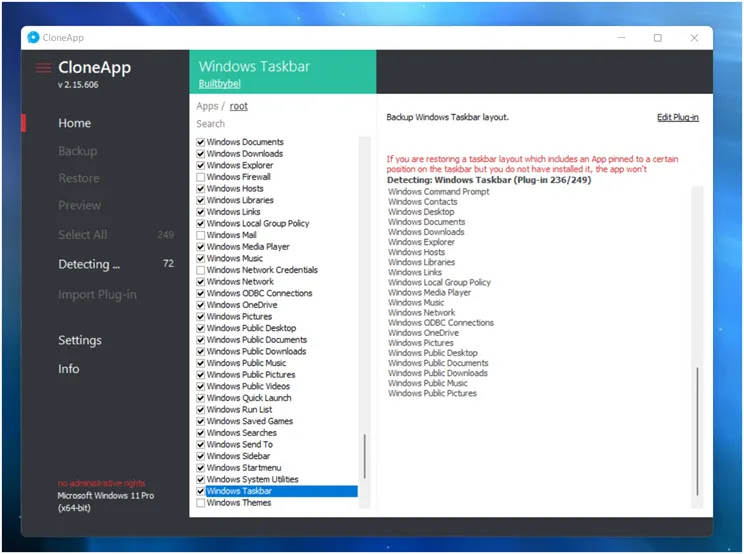The image size is (744, 554).
Task: Open Backup from the sidebar
Action: [77, 151]
